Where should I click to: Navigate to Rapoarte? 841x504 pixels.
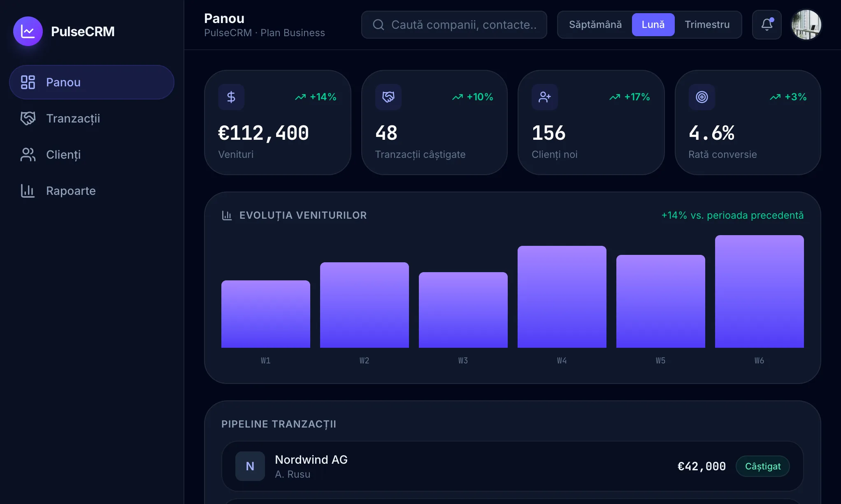pos(92,191)
